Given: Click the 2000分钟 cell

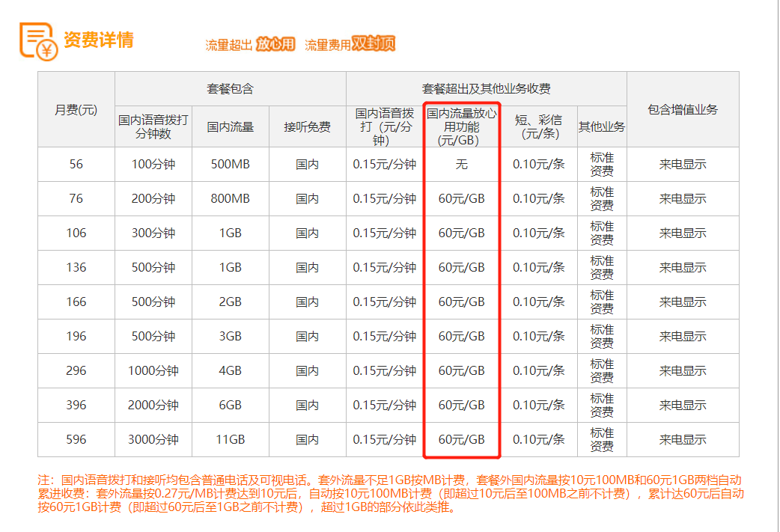Looking at the screenshot, I should point(153,405).
